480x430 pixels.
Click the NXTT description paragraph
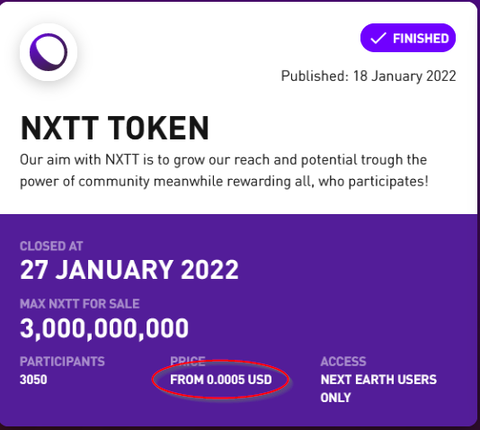(x=224, y=171)
